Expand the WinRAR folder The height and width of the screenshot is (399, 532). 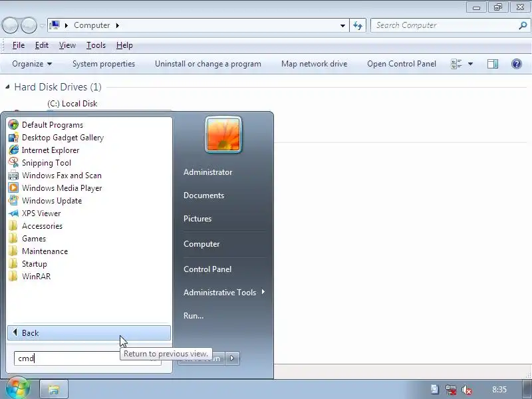[x=89, y=277]
